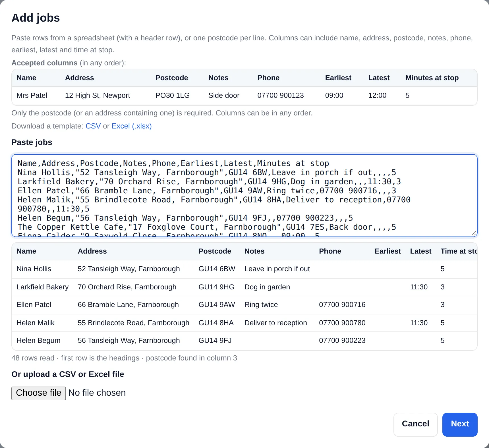Screen dimensions: 489x448
Task: Click postcode GU14 9FJ in preview
Action: (215, 341)
